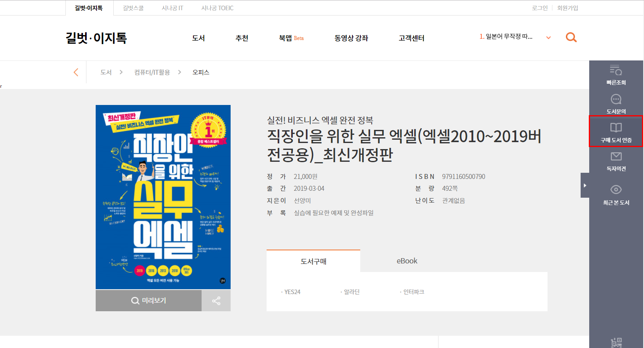
Task: Click the QR code icon in sidebar
Action: 616,342
